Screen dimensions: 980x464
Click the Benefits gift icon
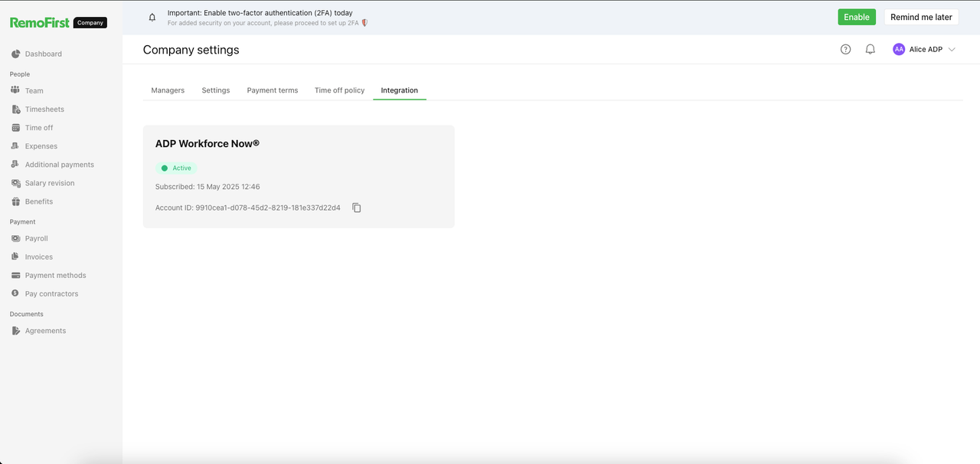pos(15,201)
